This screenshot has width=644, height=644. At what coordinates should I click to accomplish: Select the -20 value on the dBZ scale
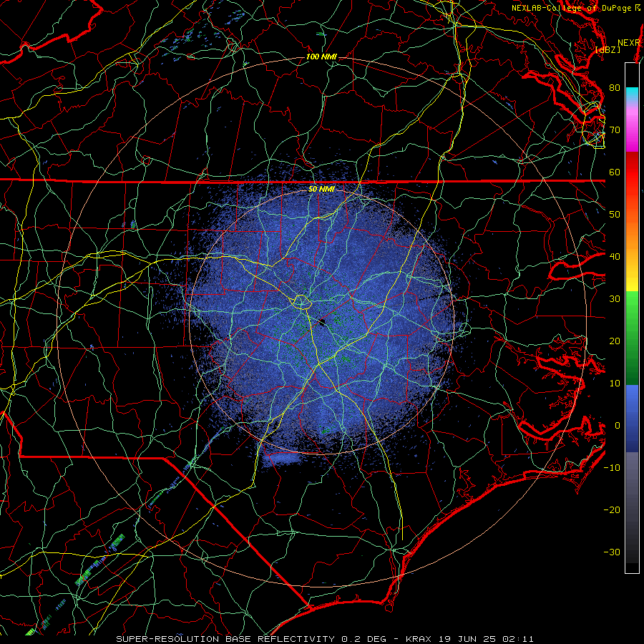click(612, 510)
